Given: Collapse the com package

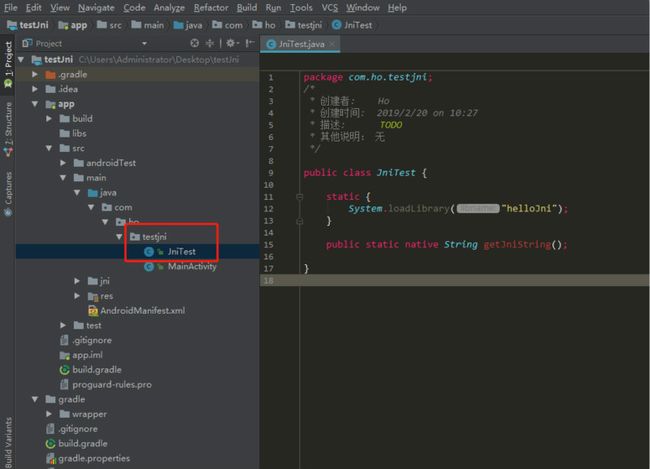Looking at the screenshot, I should click(x=91, y=207).
